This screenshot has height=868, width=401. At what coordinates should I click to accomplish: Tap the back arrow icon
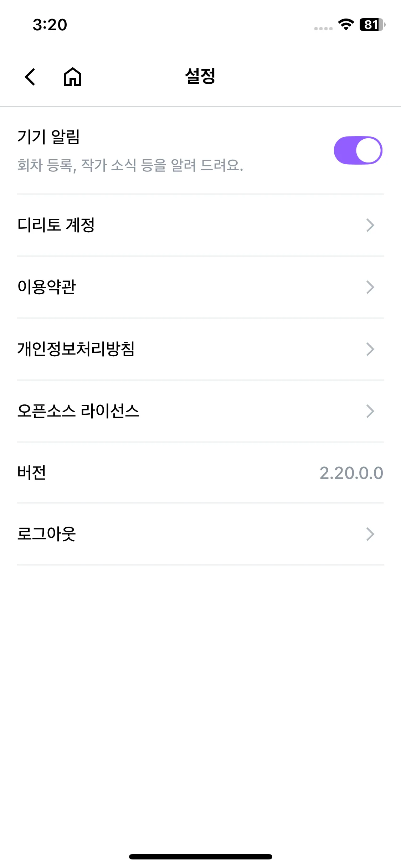click(x=30, y=77)
